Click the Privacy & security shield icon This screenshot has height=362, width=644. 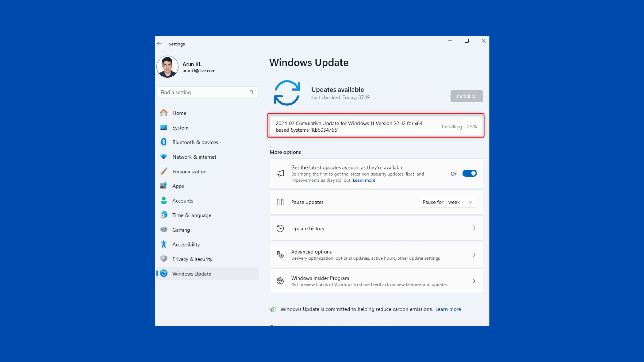click(x=164, y=259)
